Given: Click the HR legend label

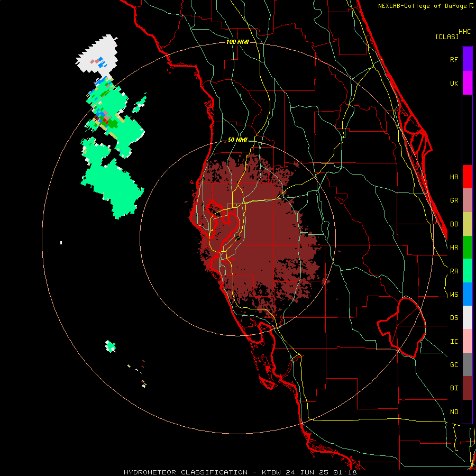Looking at the screenshot, I should coord(454,248).
